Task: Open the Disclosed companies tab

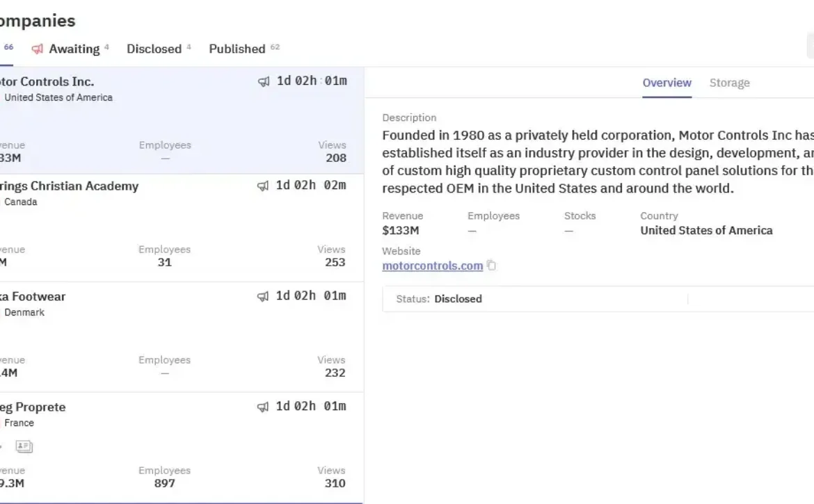Action: coord(154,49)
